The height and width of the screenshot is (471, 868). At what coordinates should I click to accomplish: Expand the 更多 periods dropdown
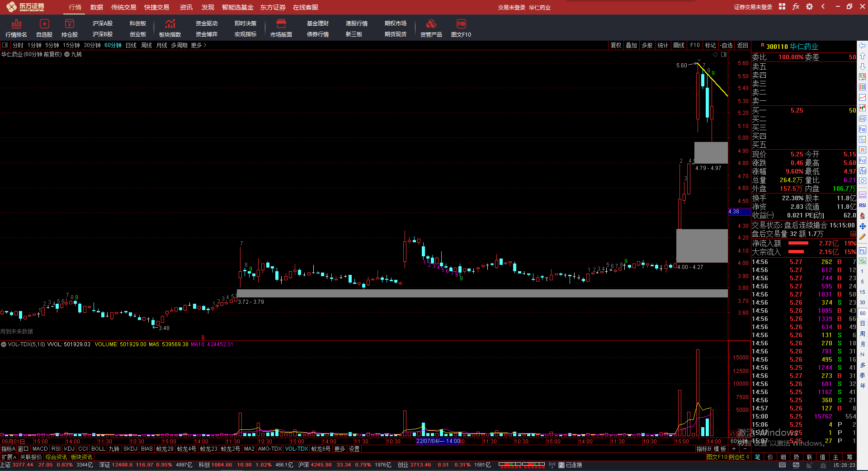(198, 45)
